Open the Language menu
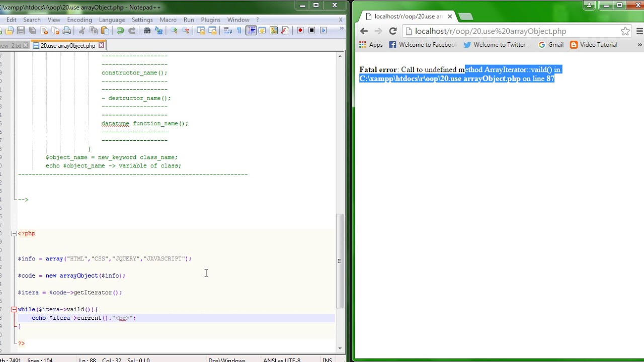Screen dimensions: 644x362 point(112,20)
